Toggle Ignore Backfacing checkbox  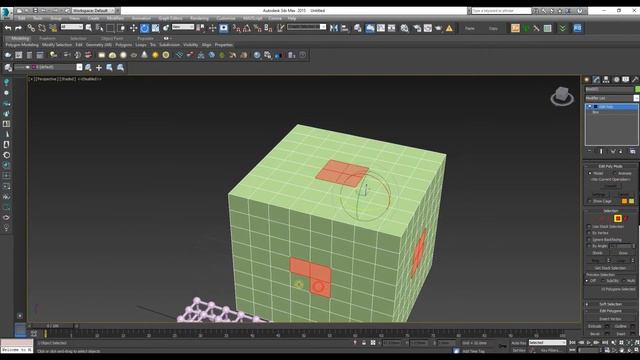[589, 240]
